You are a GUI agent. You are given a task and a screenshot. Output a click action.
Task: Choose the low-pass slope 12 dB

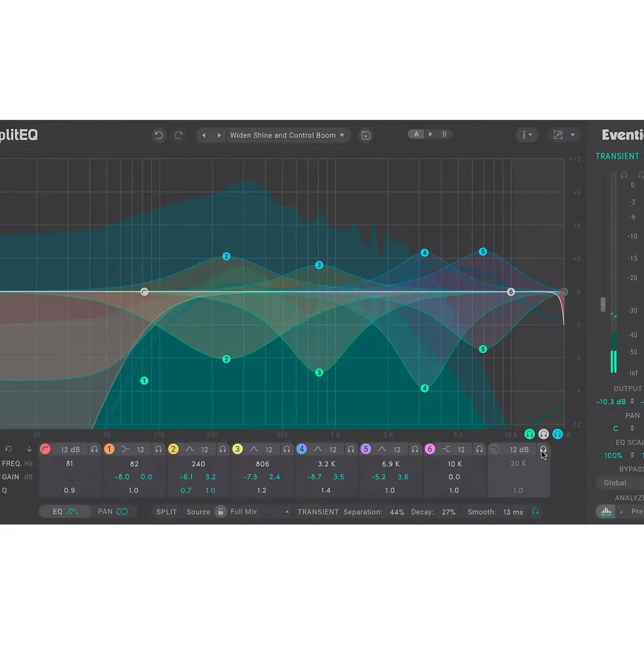(519, 450)
